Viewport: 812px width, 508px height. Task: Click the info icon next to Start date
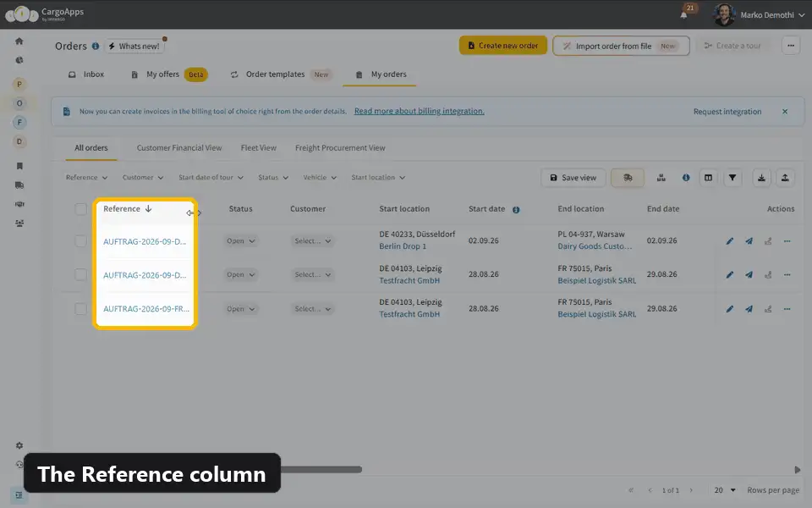516,210
